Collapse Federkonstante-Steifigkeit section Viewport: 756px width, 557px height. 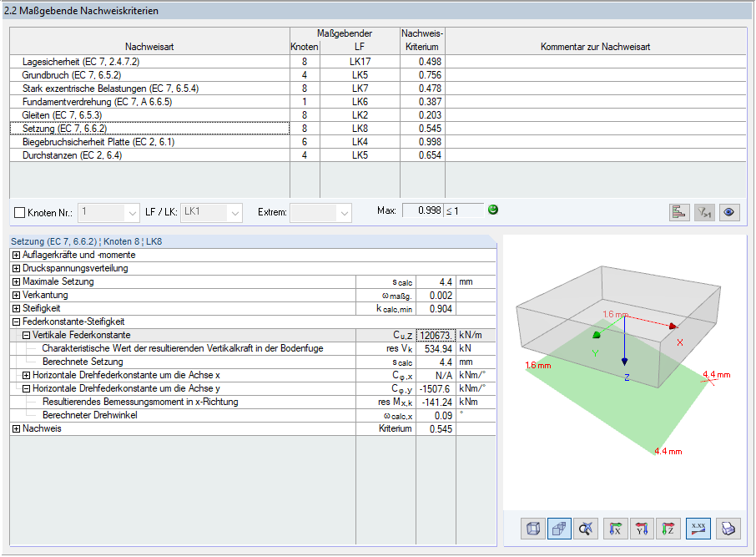pyautogui.click(x=16, y=322)
